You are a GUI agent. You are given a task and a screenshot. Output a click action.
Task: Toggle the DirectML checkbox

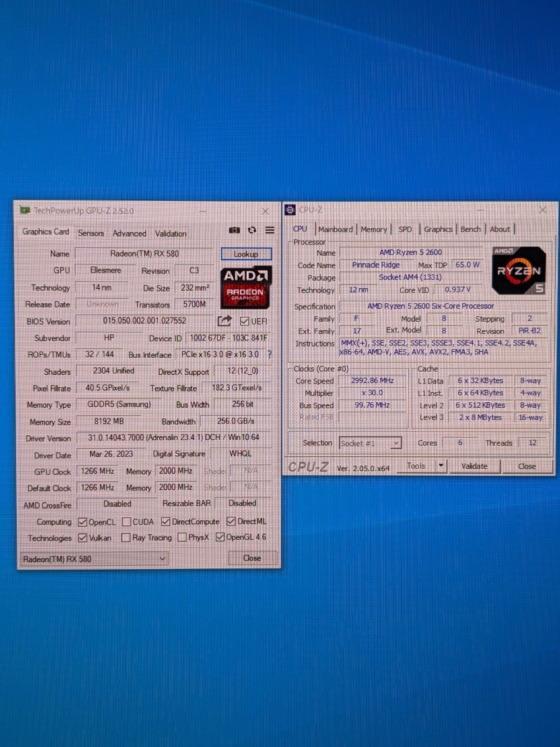(231, 521)
